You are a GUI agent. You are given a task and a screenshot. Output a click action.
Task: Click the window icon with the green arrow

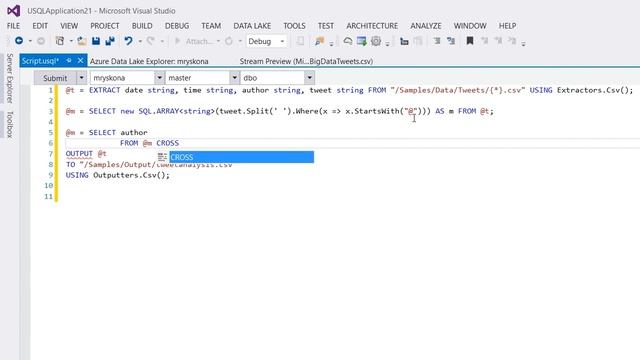pyautogui.click(x=362, y=41)
